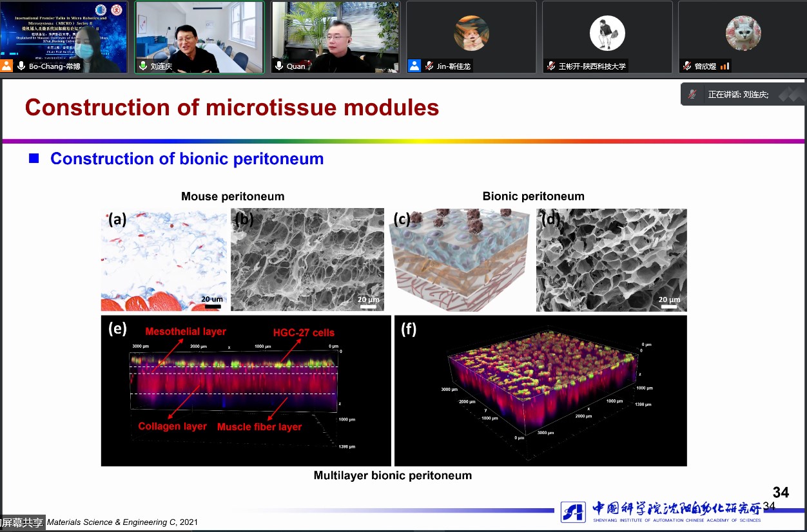Screen dimensions: 807x532
Task: Click the orange network signal bars for 曾欣煜
Action: [x=724, y=66]
